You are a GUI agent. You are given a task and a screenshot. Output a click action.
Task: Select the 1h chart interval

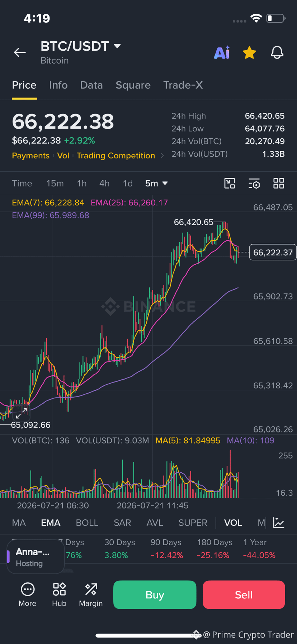[x=82, y=184]
